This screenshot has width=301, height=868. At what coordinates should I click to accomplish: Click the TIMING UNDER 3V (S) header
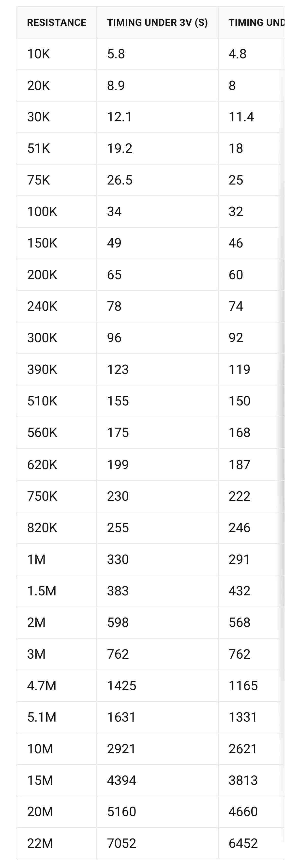pyautogui.click(x=157, y=23)
